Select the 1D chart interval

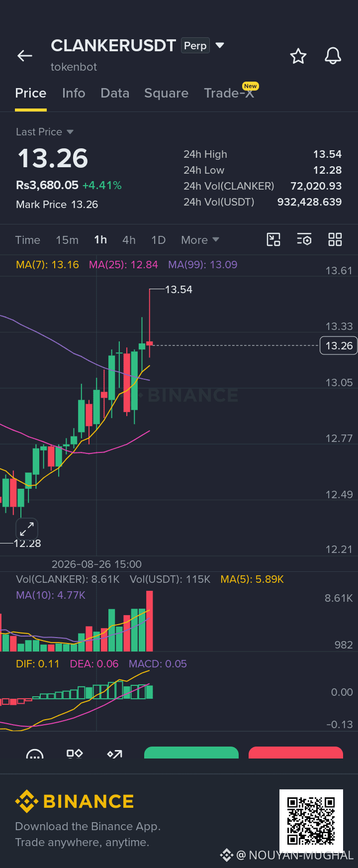coord(158,240)
